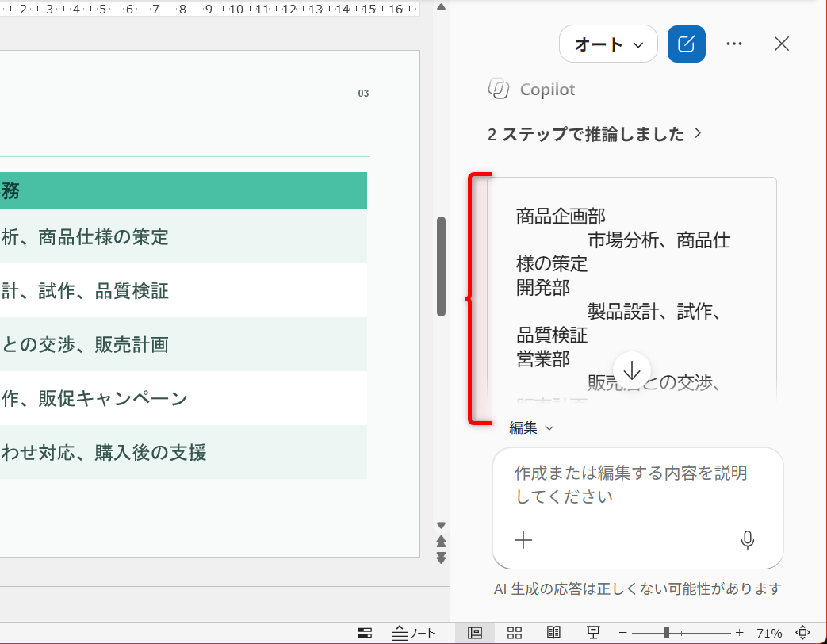Select the table cell 計、試作、品質検証
Image resolution: width=827 pixels, height=644 pixels.
(x=183, y=290)
